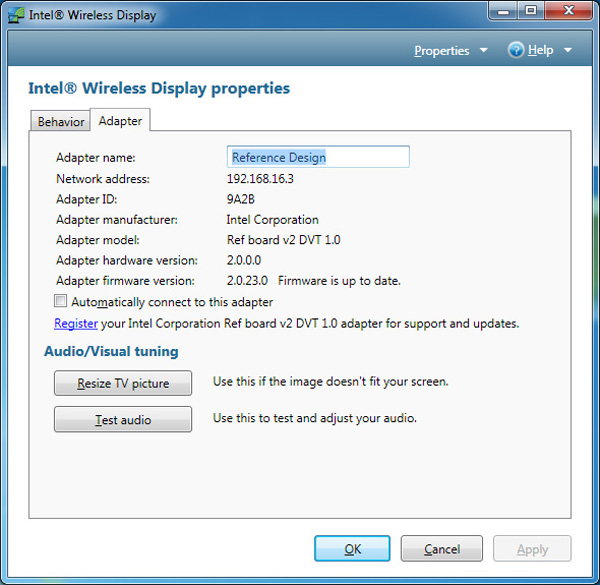
Task: Close the Intel Wireless Display window
Action: tap(569, 11)
